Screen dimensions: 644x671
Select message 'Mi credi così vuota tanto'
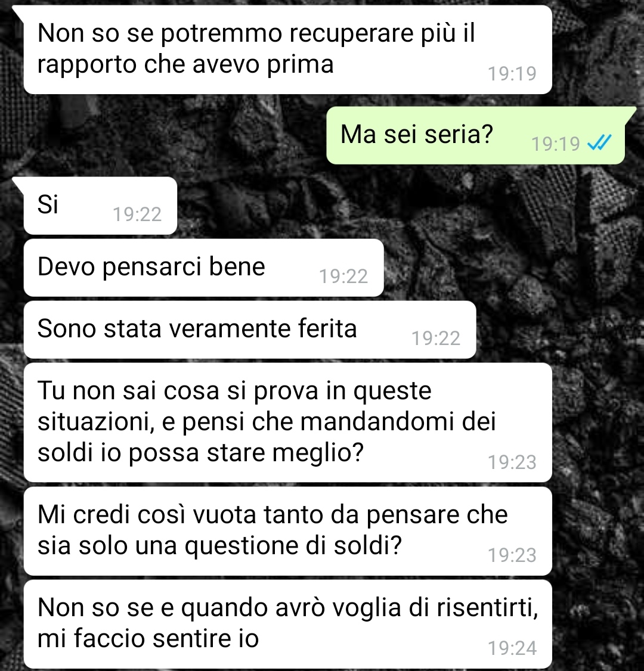[288, 531]
